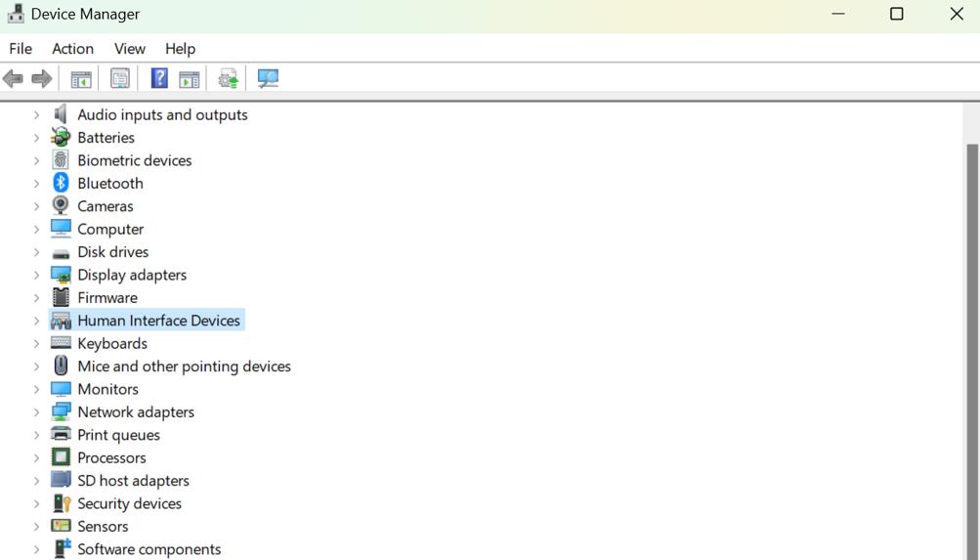The width and height of the screenshot is (980, 560).
Task: Expand the Display adapters node chevron
Action: coord(37,275)
